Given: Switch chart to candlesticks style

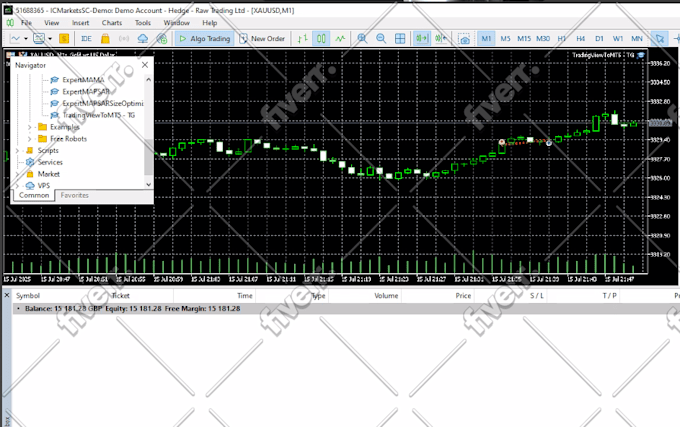Looking at the screenshot, I should [321, 39].
